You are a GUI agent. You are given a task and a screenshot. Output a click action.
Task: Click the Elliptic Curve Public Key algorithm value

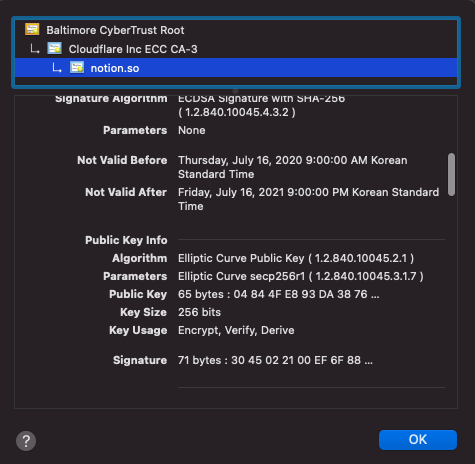[x=296, y=258]
